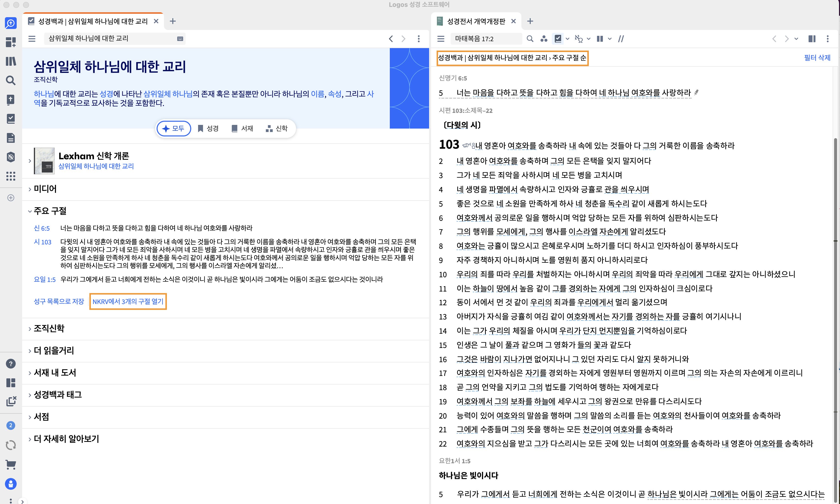This screenshot has height=504, width=840.
Task: Expand the Lexham 신학 개론 entry chevron
Action: (30, 161)
